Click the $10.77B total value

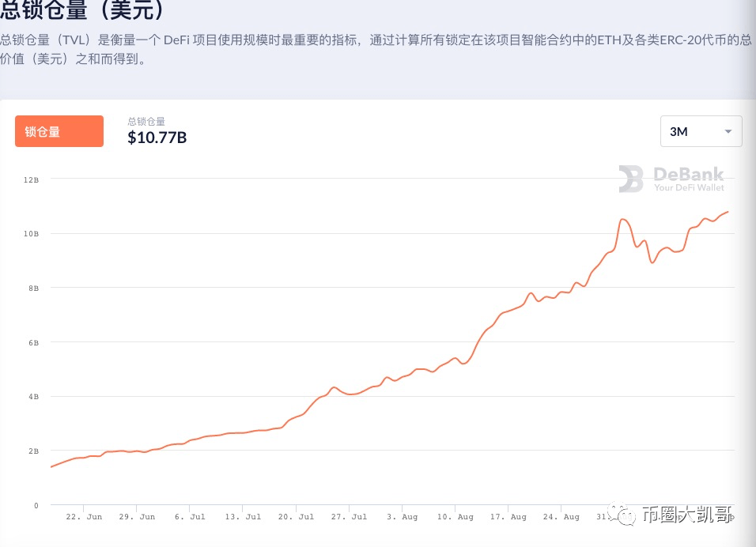click(x=157, y=138)
